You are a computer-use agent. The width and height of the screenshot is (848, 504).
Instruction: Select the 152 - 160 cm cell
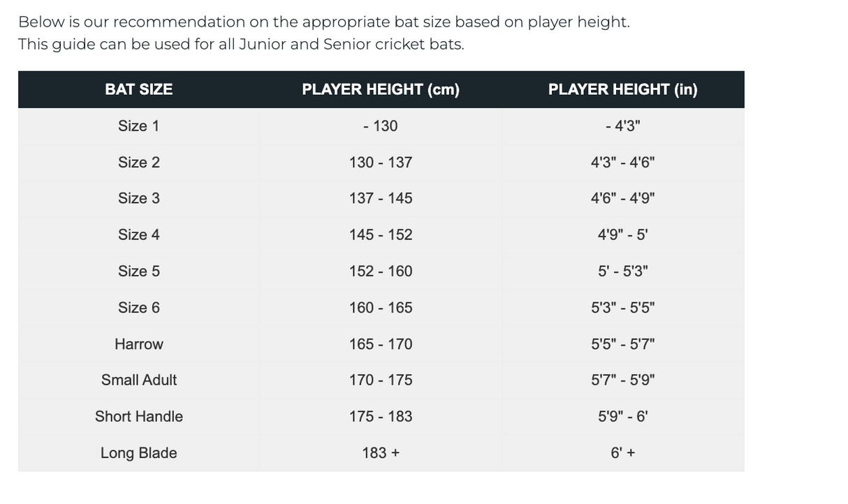coord(381,271)
